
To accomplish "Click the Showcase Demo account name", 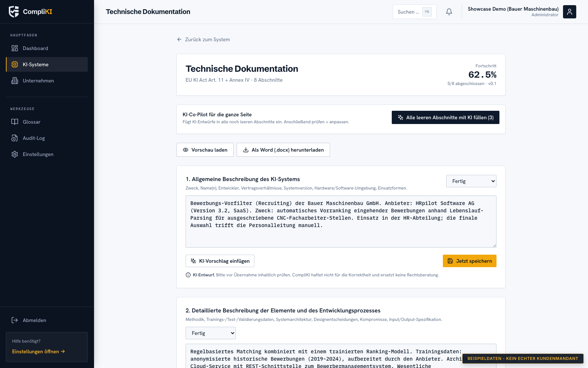I will (x=513, y=9).
